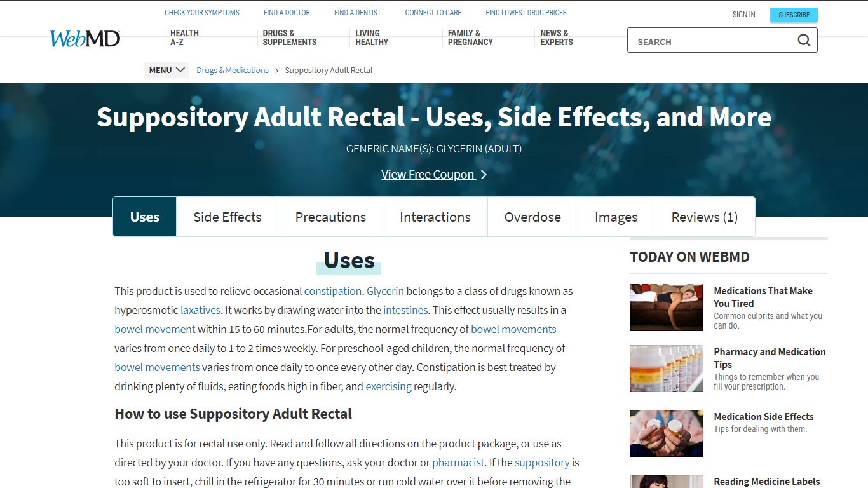Switch to Precautions tab
This screenshot has height=488, width=868.
pyautogui.click(x=330, y=217)
